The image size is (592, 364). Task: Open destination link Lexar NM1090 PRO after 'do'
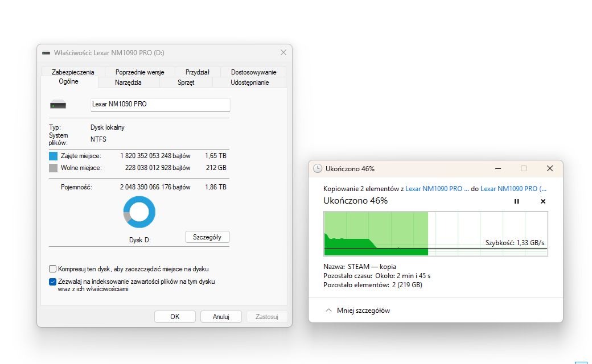pos(513,189)
